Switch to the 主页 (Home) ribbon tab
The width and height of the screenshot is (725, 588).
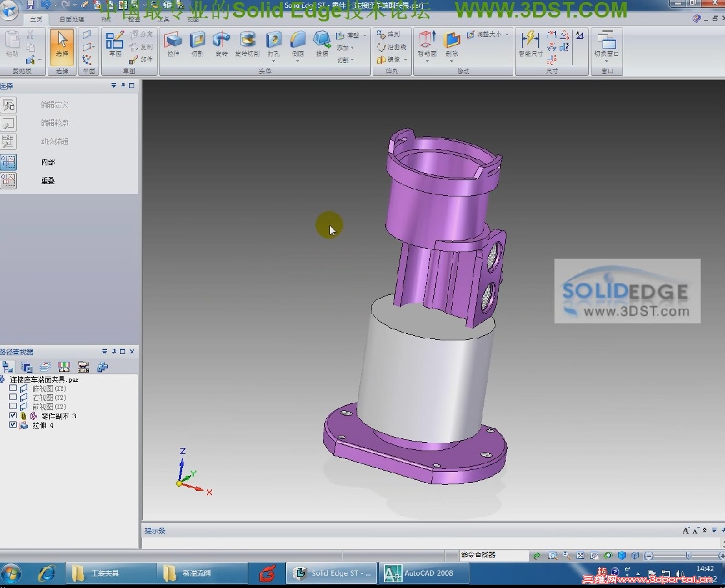[x=36, y=19]
